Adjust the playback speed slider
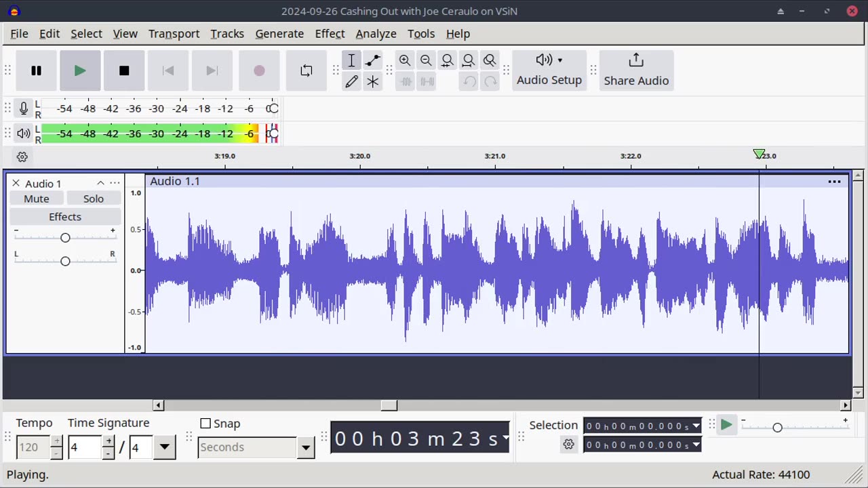Screen dimensions: 868x488 tap(777, 427)
